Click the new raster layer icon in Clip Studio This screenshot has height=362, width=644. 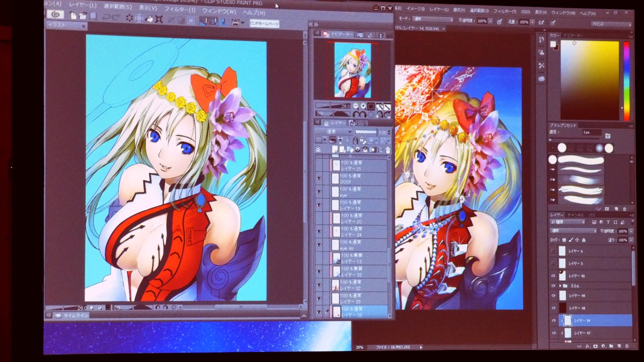point(334,149)
